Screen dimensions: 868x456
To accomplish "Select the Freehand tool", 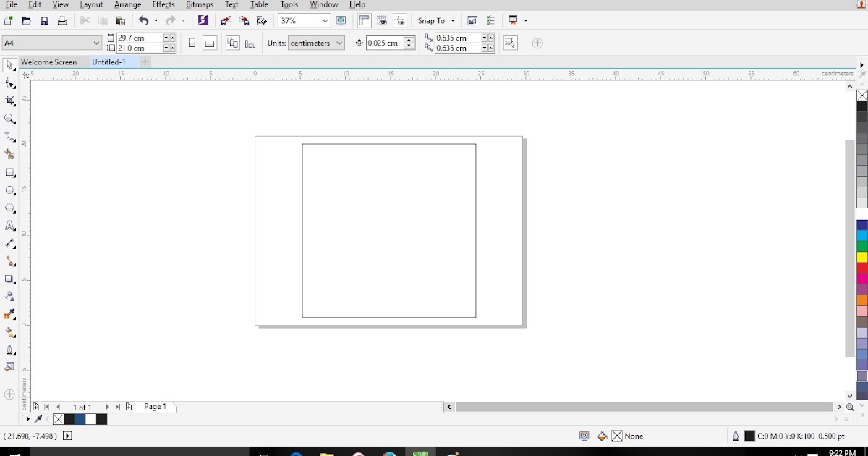I will tap(9, 137).
